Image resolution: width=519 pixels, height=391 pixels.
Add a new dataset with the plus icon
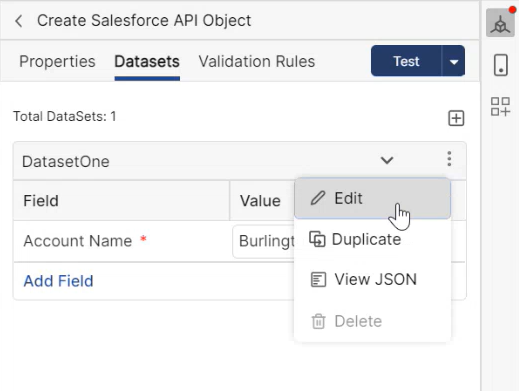[456, 118]
